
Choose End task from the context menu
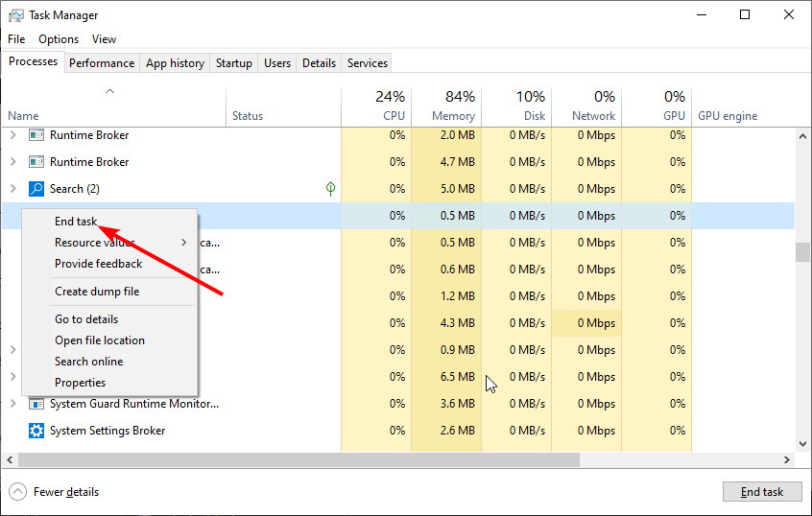tap(76, 222)
